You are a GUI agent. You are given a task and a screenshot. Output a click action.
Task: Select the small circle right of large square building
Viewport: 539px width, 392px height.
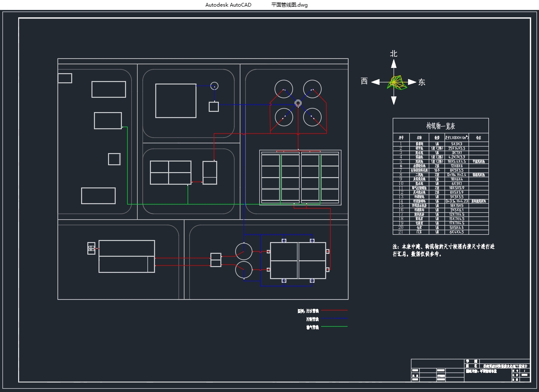[x=214, y=86]
